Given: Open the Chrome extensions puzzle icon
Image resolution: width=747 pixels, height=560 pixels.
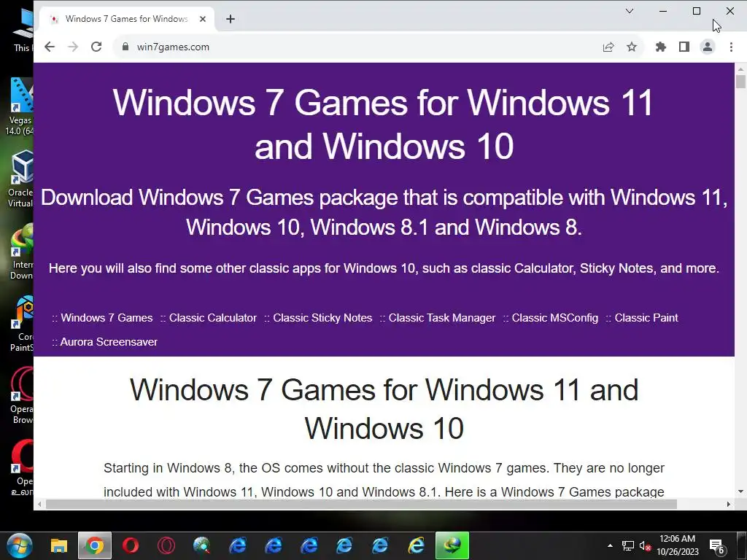Looking at the screenshot, I should click(x=661, y=47).
